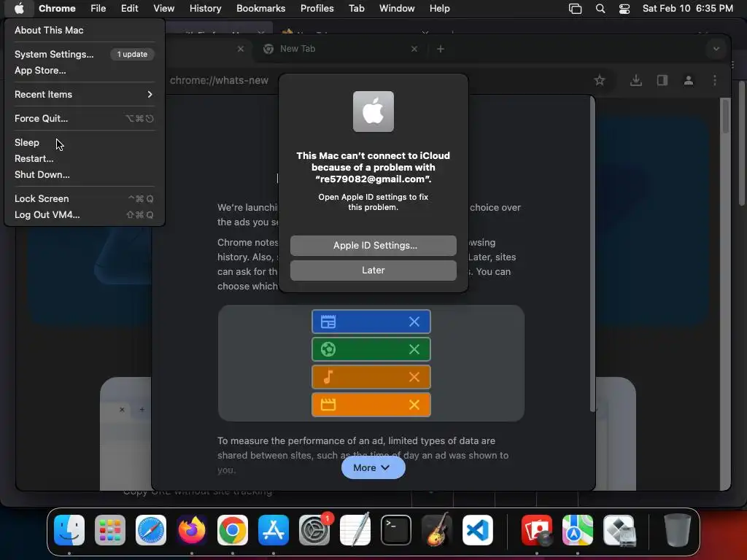The height and width of the screenshot is (560, 747).
Task: Remove the blue news topic chip
Action: (x=414, y=322)
